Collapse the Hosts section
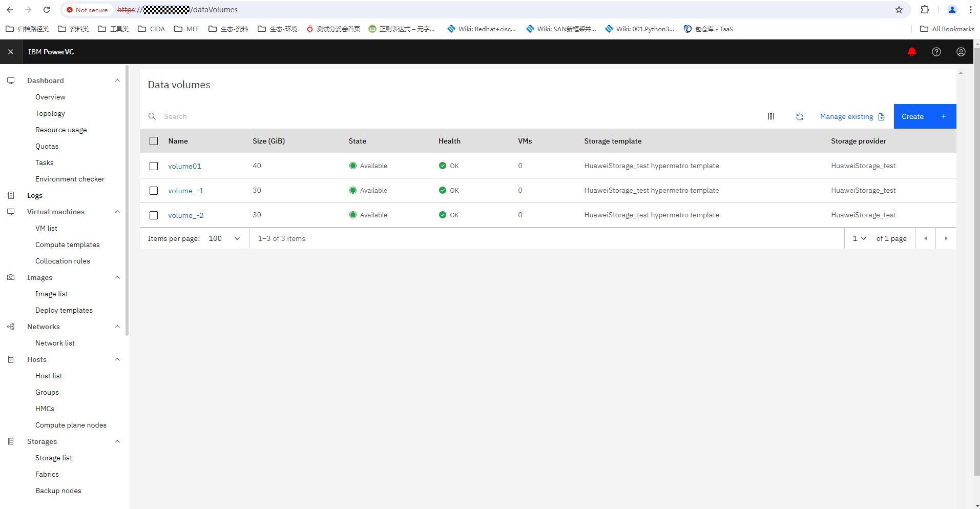Screen dimensions: 980x509 [117, 359]
